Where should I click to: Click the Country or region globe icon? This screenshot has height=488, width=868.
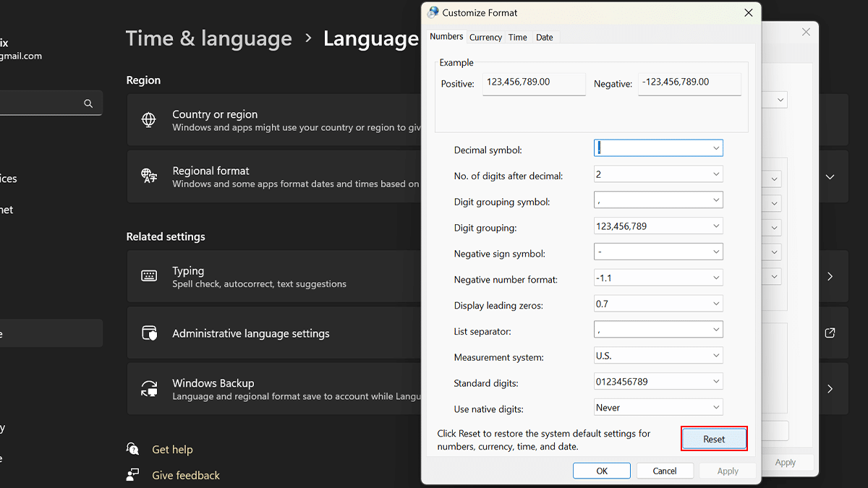[149, 120]
